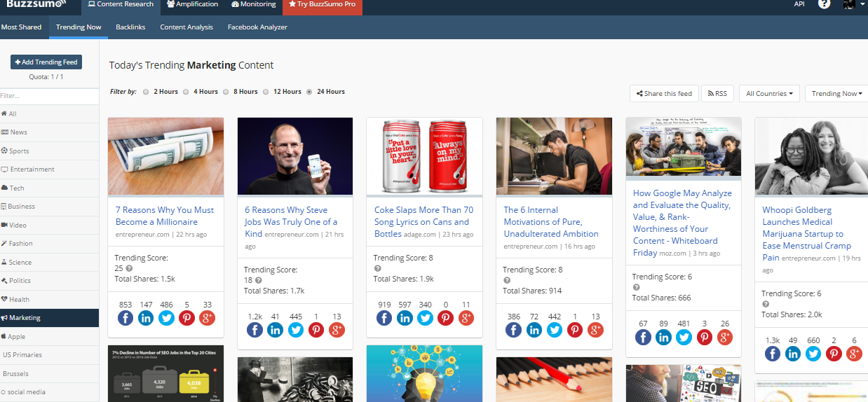Switch to the Most Shared tab
Image resolution: width=868 pixels, height=402 pixels.
(21, 27)
